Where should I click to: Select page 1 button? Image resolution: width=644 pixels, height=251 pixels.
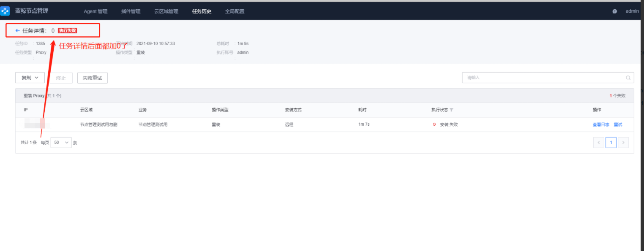(611, 143)
